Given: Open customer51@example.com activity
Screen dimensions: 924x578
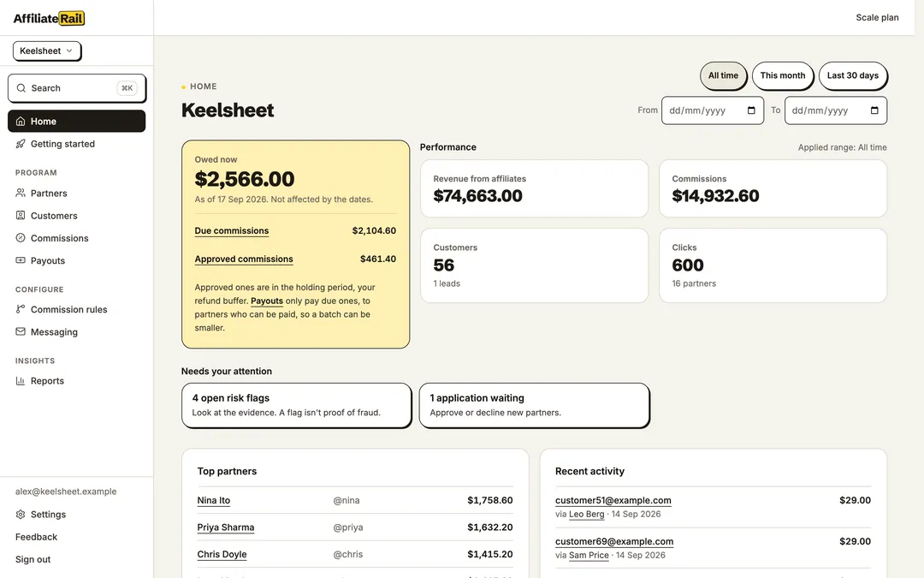Looking at the screenshot, I should [x=613, y=500].
